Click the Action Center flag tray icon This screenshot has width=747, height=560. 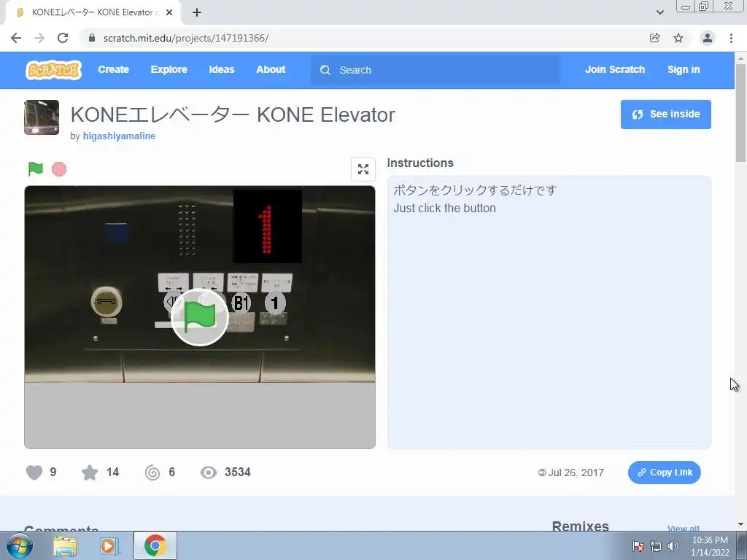click(x=638, y=546)
